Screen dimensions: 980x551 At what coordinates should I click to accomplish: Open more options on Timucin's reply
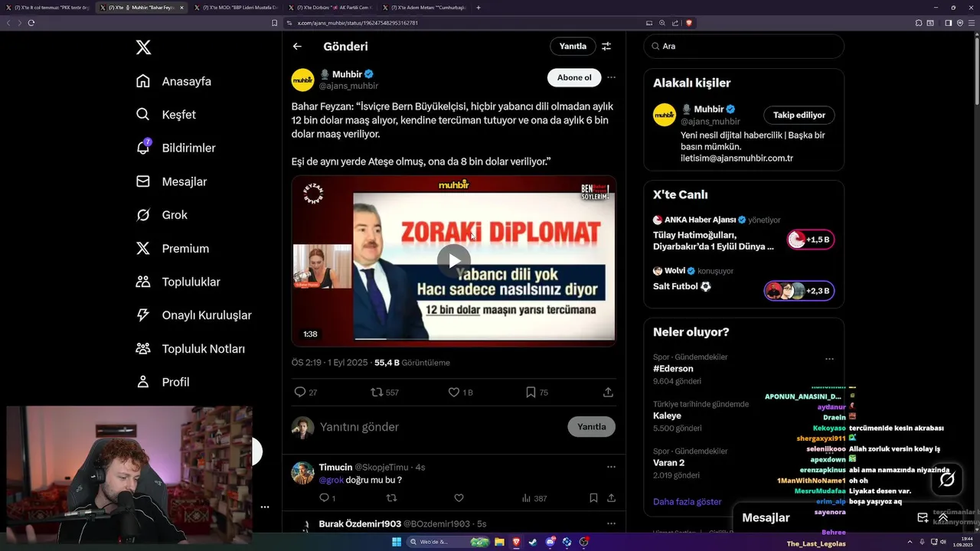(x=611, y=467)
